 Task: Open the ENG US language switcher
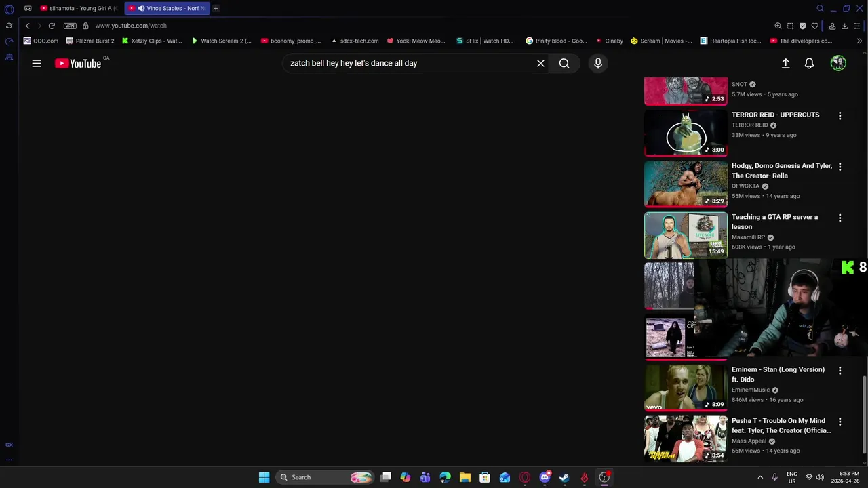(791, 477)
